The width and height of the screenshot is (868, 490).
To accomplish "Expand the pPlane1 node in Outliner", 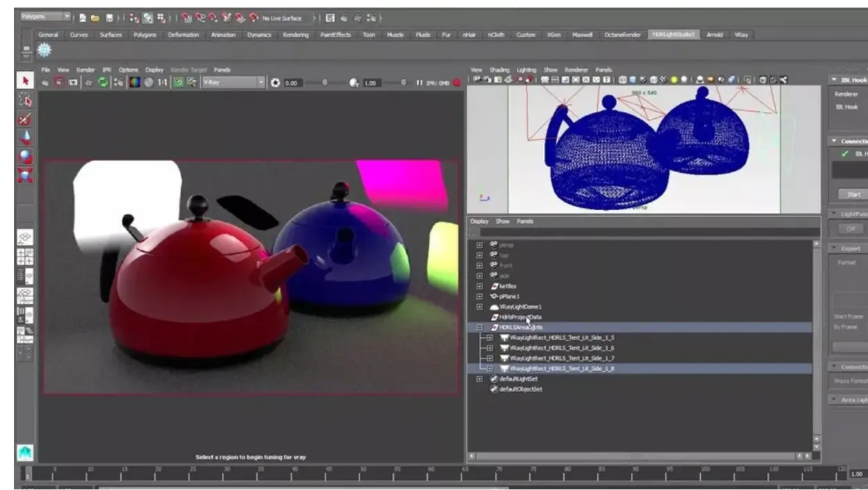I will [x=480, y=296].
